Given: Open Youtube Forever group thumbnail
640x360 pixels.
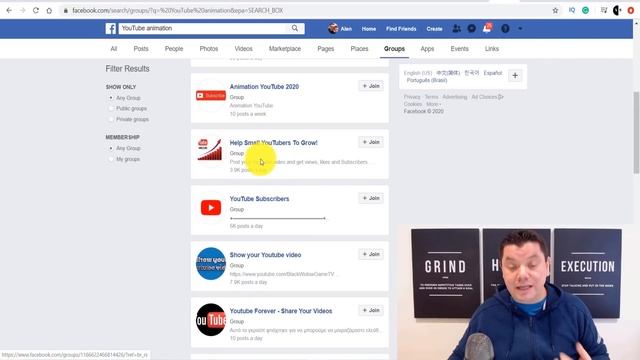Looking at the screenshot, I should (x=211, y=320).
